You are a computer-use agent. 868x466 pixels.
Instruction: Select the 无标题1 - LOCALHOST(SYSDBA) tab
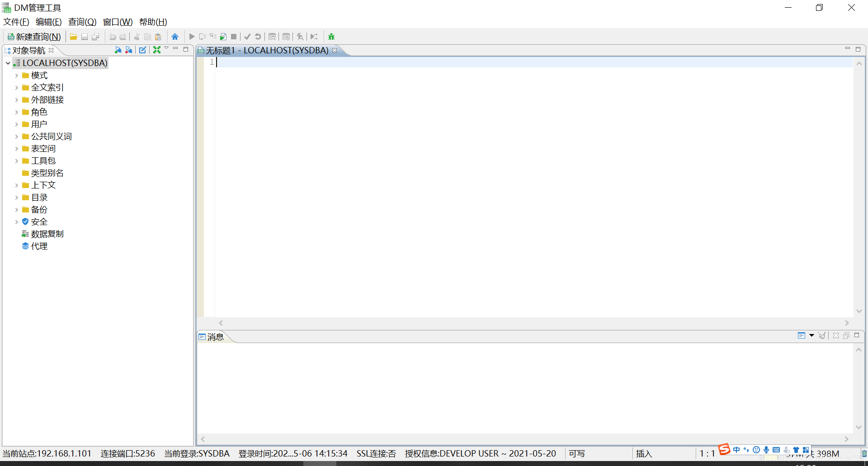267,50
